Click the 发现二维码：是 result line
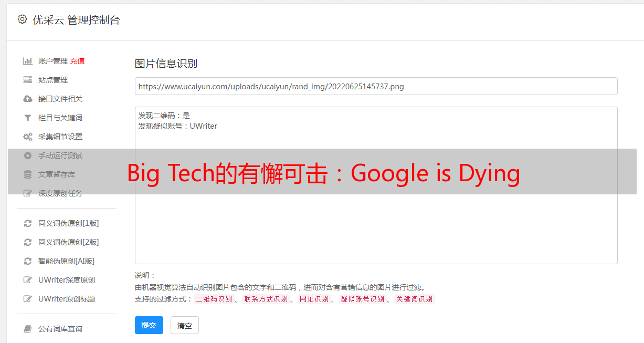 click(164, 116)
